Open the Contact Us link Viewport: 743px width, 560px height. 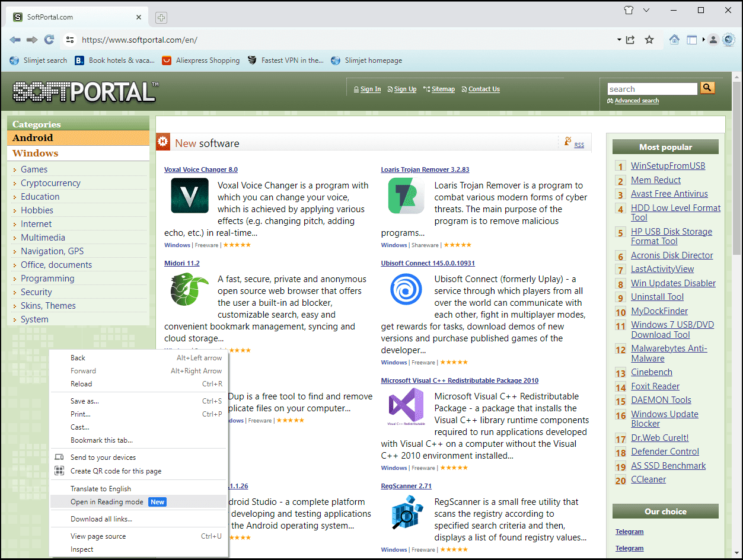484,89
